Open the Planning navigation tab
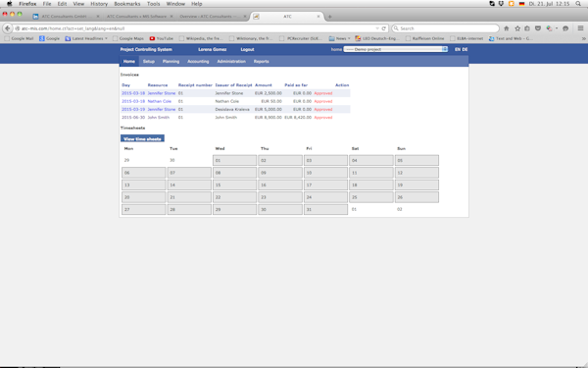The height and width of the screenshot is (368, 588). (x=171, y=61)
